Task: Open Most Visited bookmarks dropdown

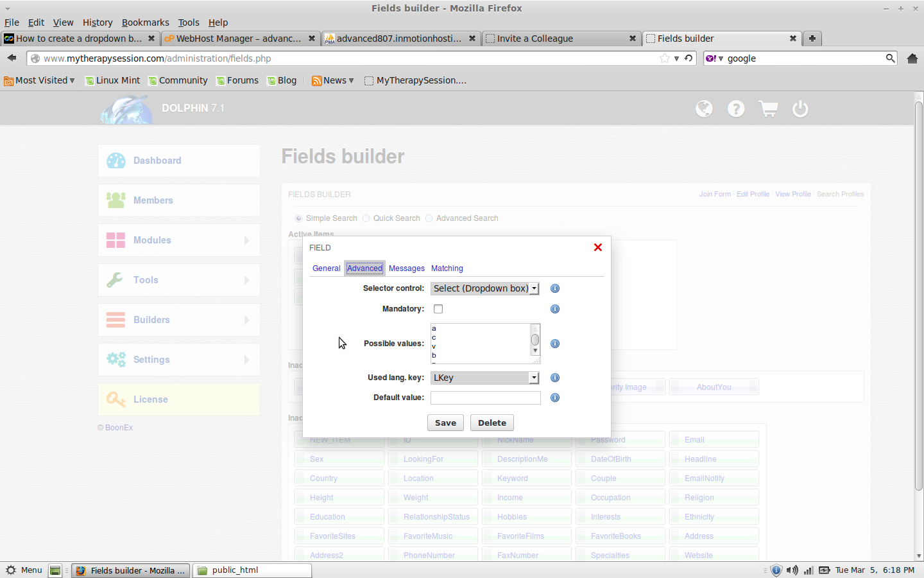Action: [x=40, y=80]
